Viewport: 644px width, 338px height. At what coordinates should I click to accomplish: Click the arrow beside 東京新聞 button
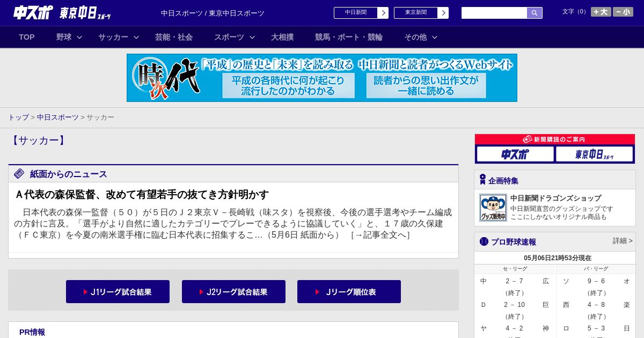tap(443, 13)
